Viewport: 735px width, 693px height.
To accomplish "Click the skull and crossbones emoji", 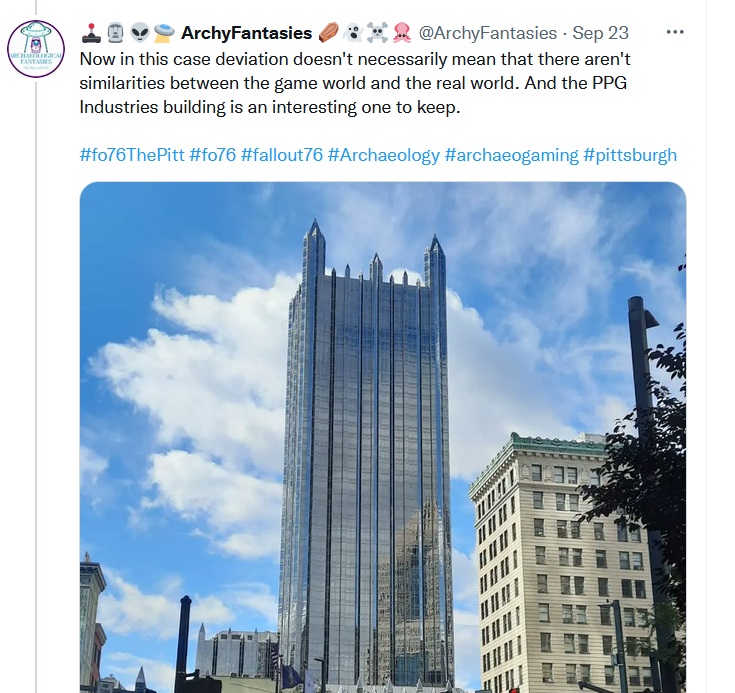I will 377,32.
